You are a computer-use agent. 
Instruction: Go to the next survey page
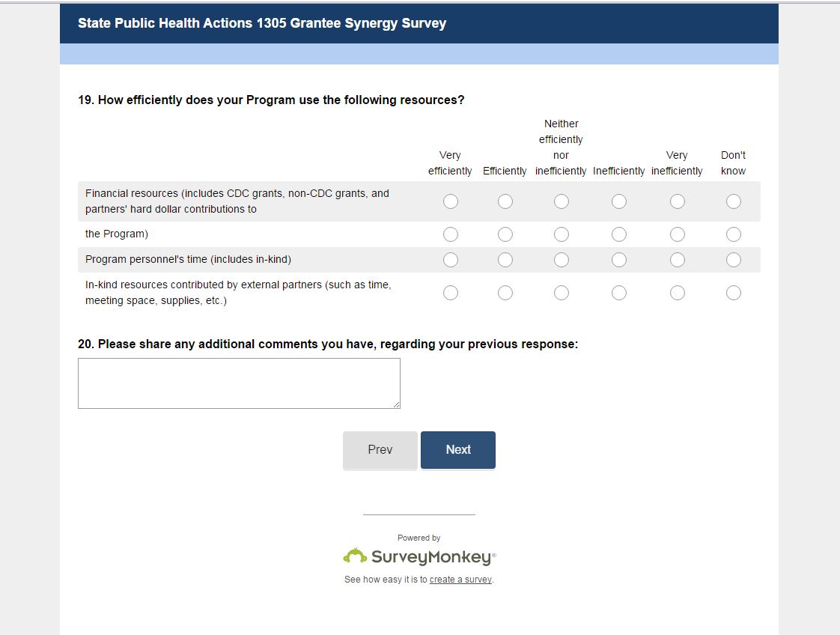[458, 450]
